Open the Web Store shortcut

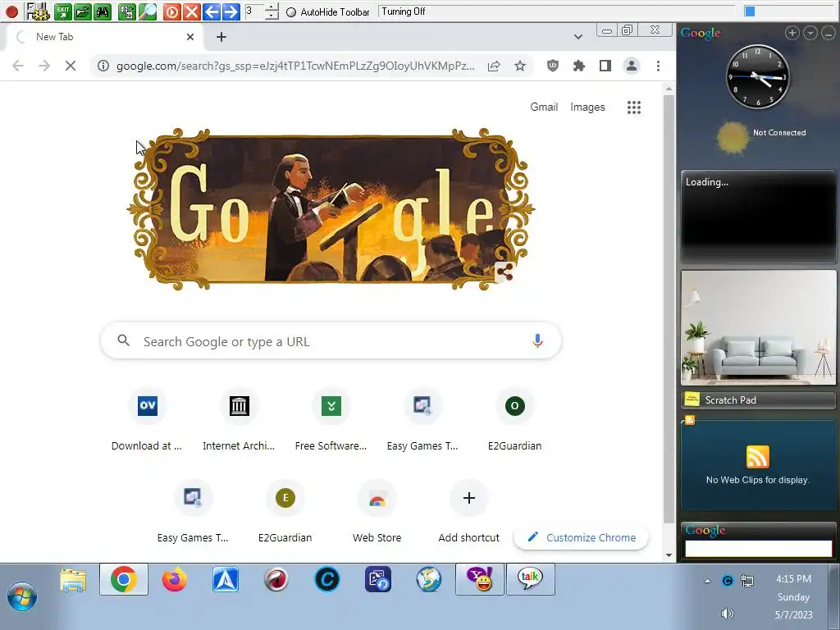pos(377,514)
